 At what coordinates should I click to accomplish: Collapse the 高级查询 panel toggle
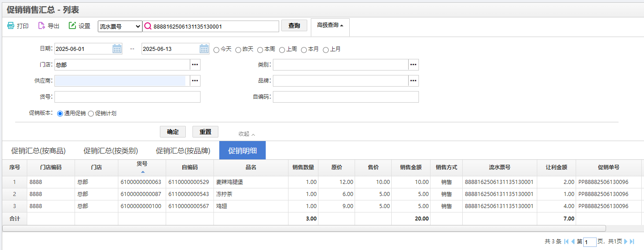(330, 25)
